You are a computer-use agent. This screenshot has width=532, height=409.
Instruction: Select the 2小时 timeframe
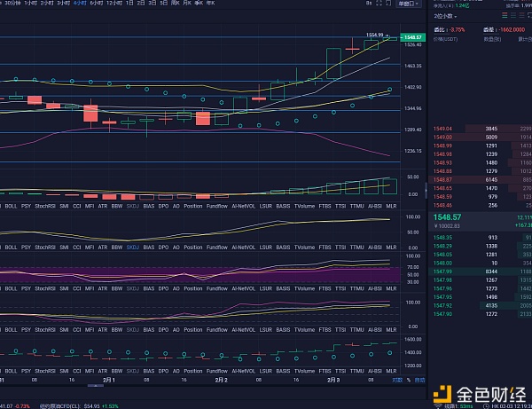47,3
